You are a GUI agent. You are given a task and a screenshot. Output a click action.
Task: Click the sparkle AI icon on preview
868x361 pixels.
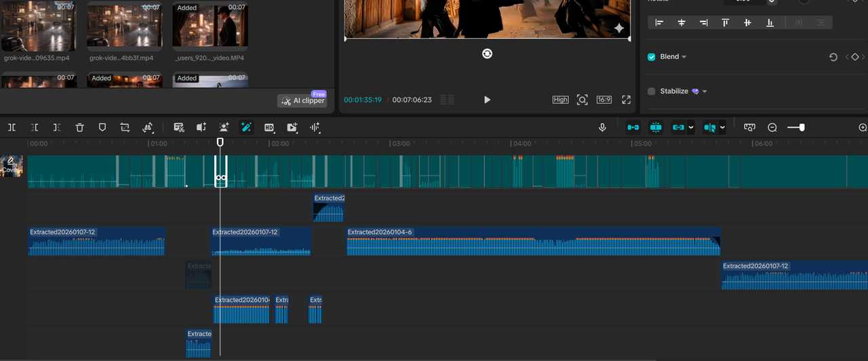619,28
